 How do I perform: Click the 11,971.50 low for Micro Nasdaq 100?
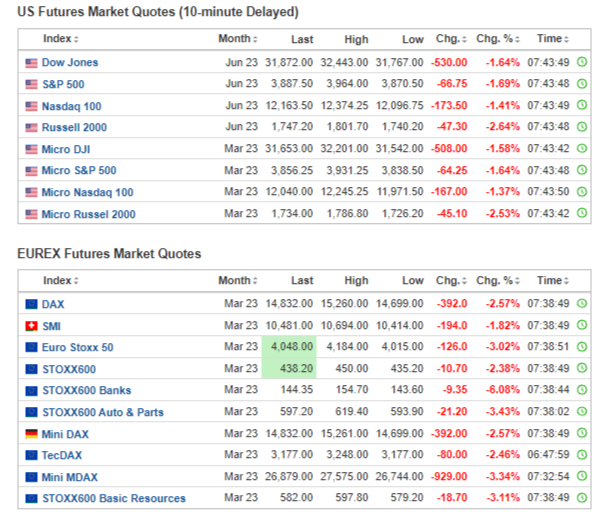[400, 192]
